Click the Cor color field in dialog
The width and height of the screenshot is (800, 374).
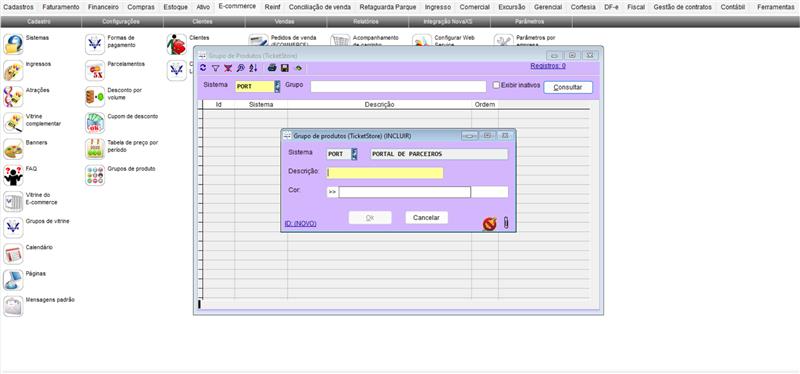tap(405, 192)
